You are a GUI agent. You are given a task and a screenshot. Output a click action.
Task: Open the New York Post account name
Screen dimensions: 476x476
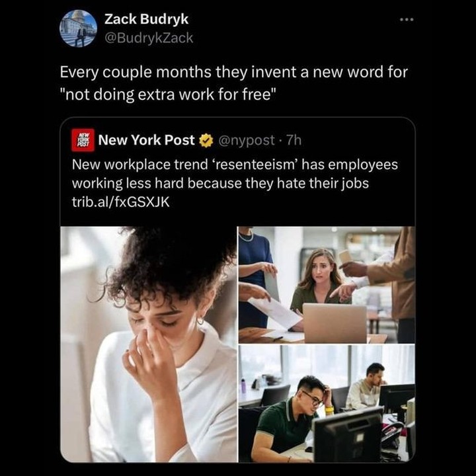coord(146,140)
